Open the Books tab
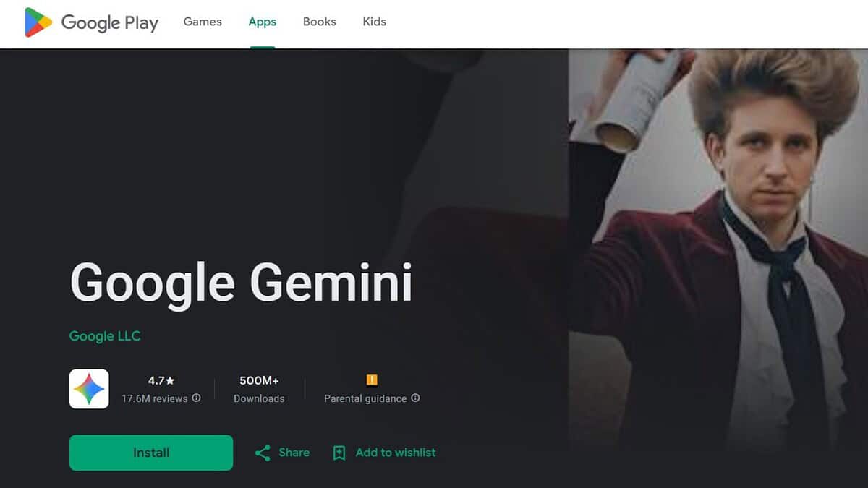 320,22
